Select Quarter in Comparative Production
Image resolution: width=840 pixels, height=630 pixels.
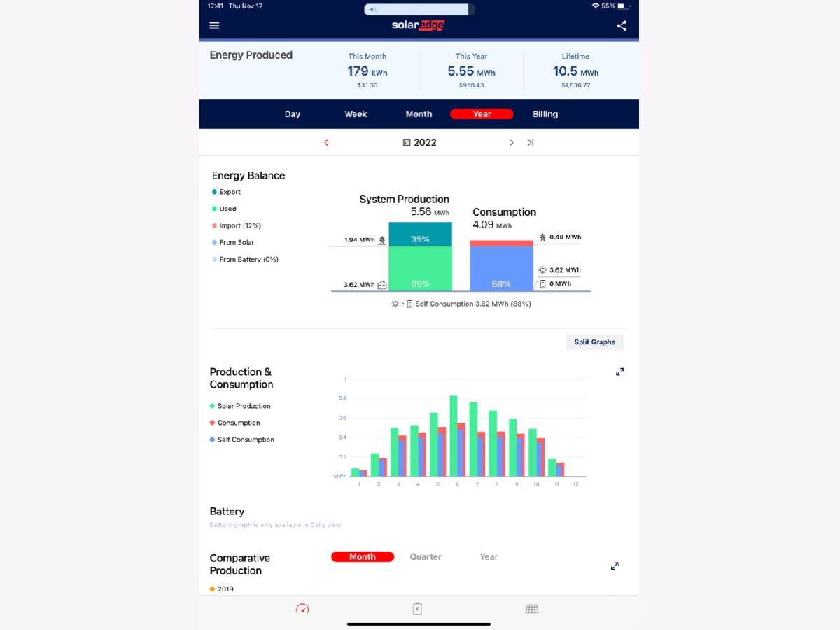pyautogui.click(x=426, y=557)
